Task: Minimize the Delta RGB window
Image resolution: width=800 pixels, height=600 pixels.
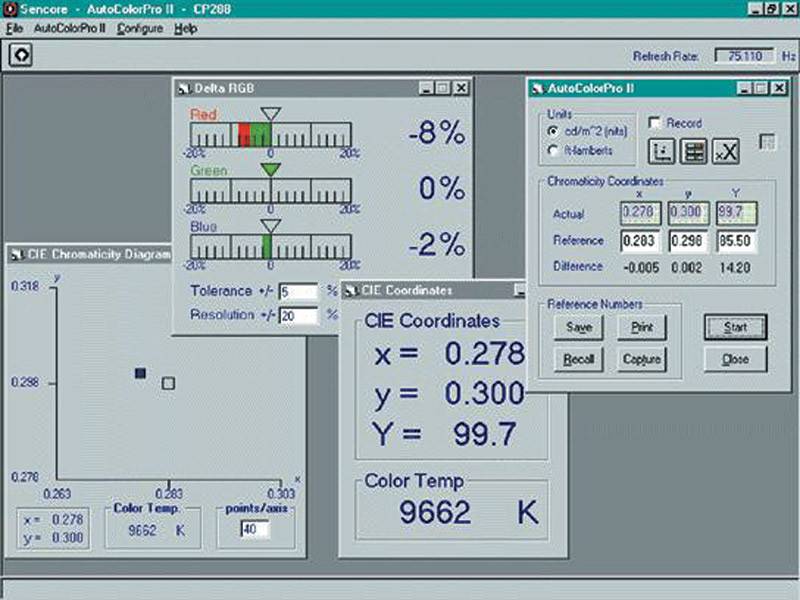Action: [426, 88]
